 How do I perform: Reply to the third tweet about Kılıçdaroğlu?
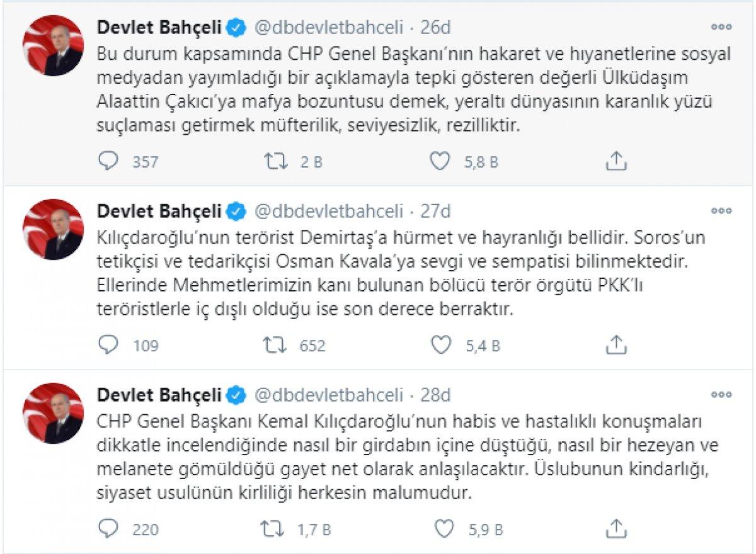pos(107,529)
